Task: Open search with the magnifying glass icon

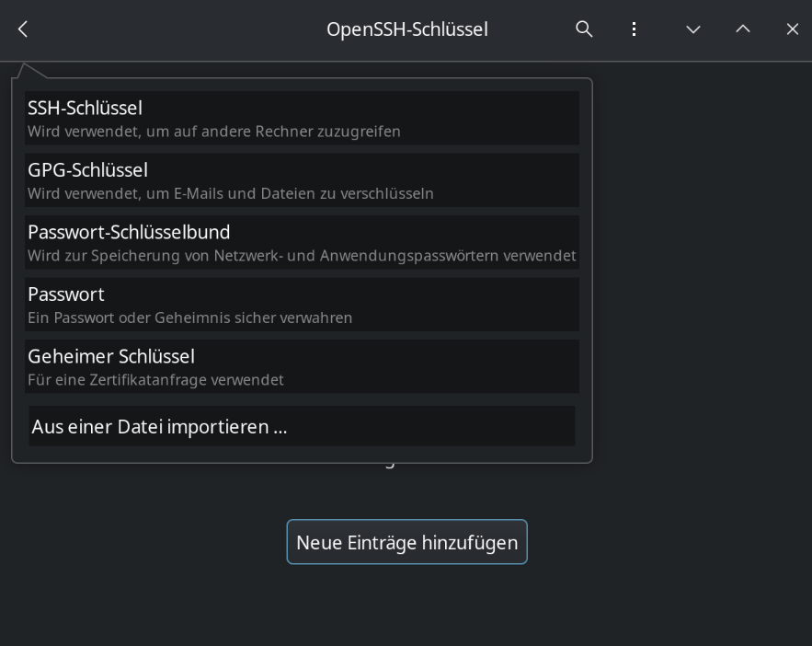Action: point(584,29)
